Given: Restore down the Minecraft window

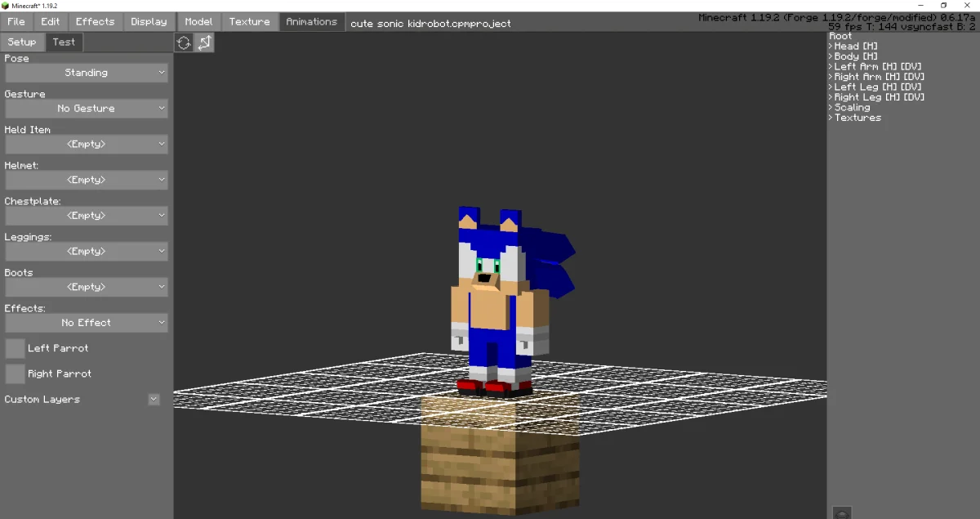Looking at the screenshot, I should (x=944, y=5).
